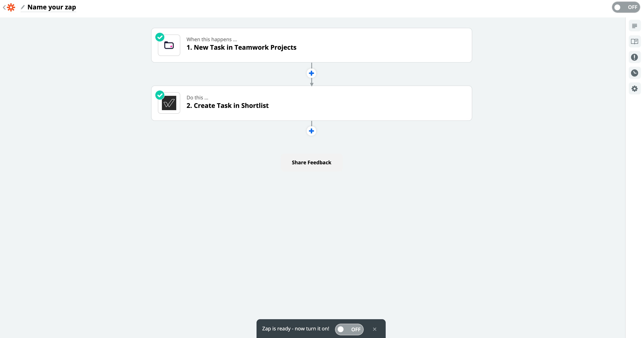Expand the Create Task in Shortlist step
The width and height of the screenshot is (644, 338).
coord(311,103)
